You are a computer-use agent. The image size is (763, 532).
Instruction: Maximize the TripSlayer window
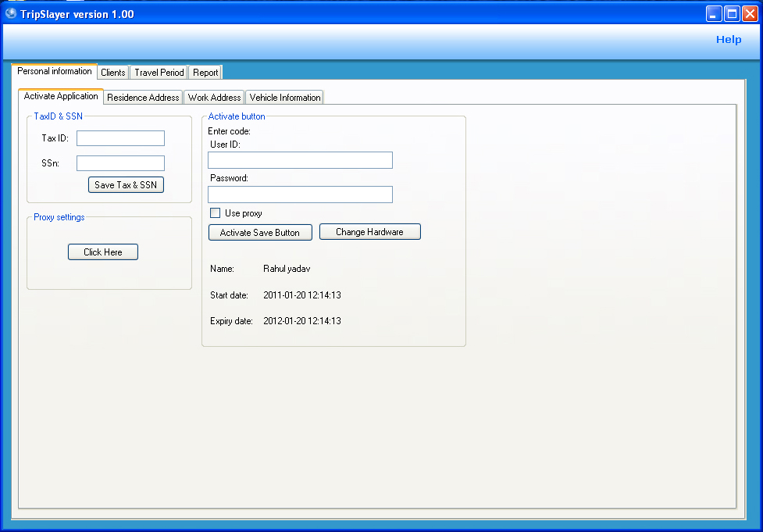point(732,13)
